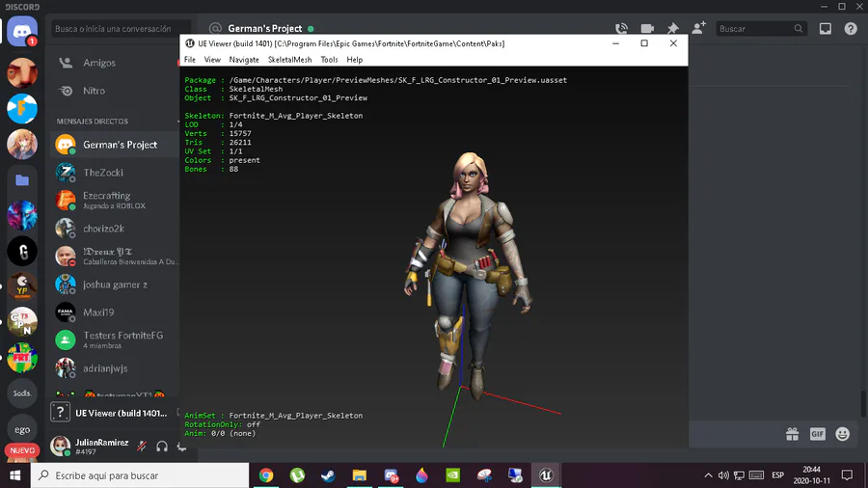This screenshot has width=868, height=488.
Task: Click 'Busca o inicia una conversación' field
Action: 122,28
